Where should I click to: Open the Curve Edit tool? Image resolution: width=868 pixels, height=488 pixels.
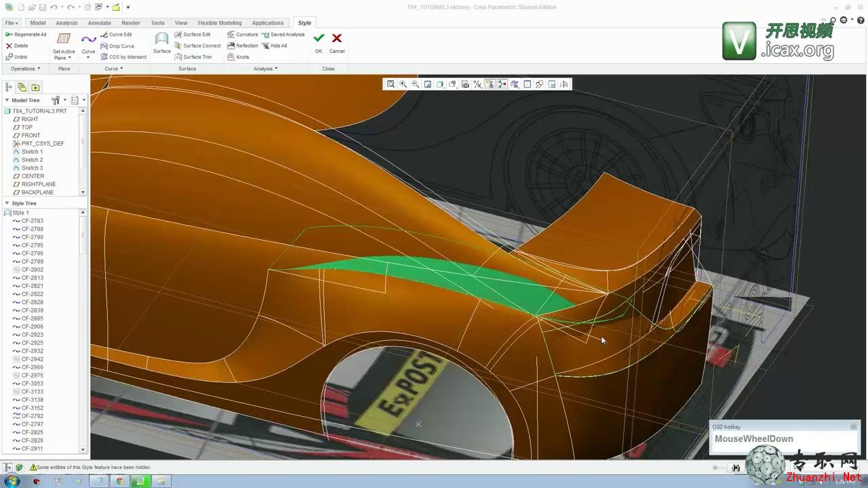[116, 35]
